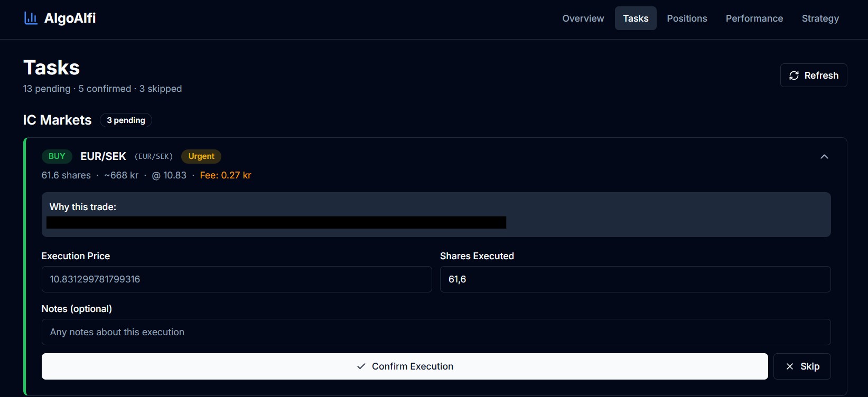
Task: Click the 3 pending badge
Action: 126,120
